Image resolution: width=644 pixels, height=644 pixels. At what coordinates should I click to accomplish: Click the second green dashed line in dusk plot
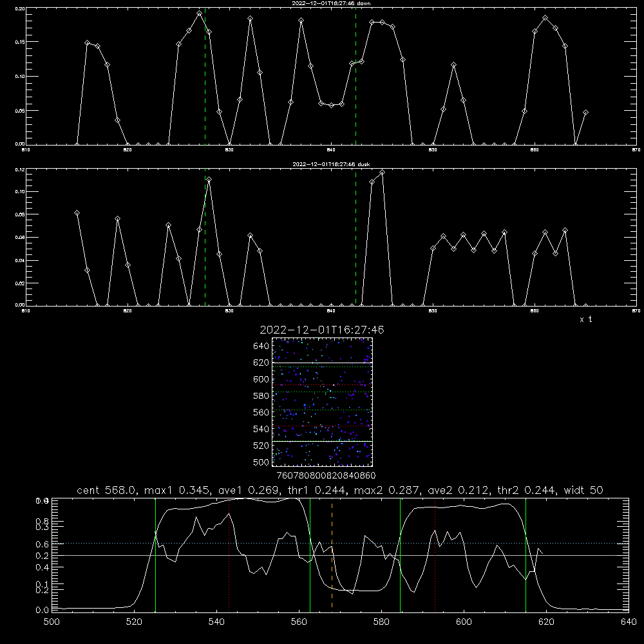(355, 238)
